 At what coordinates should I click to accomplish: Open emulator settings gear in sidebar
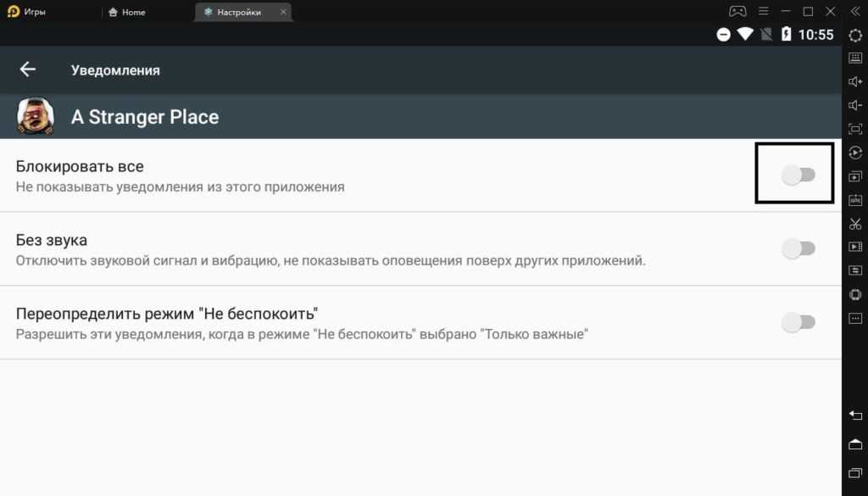pos(854,35)
